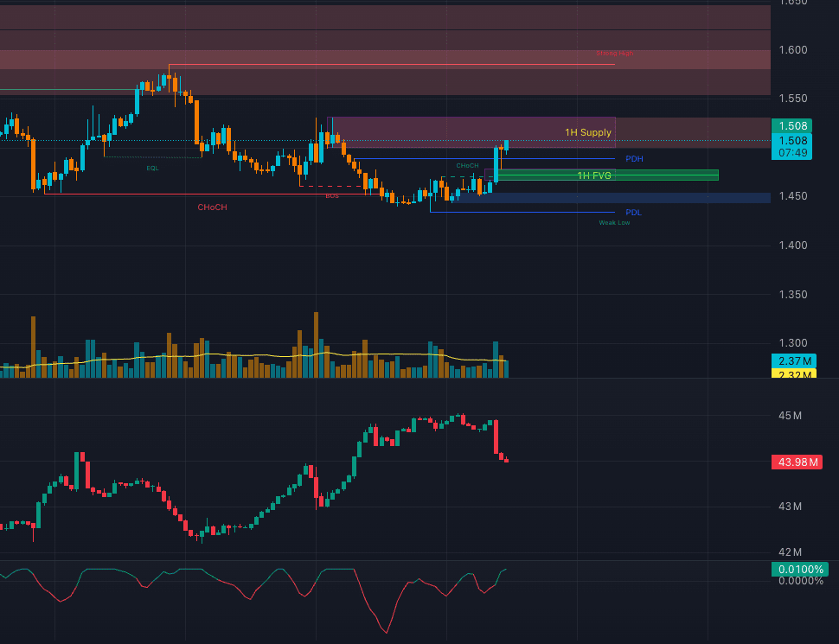Select the Strong High label

click(x=614, y=54)
